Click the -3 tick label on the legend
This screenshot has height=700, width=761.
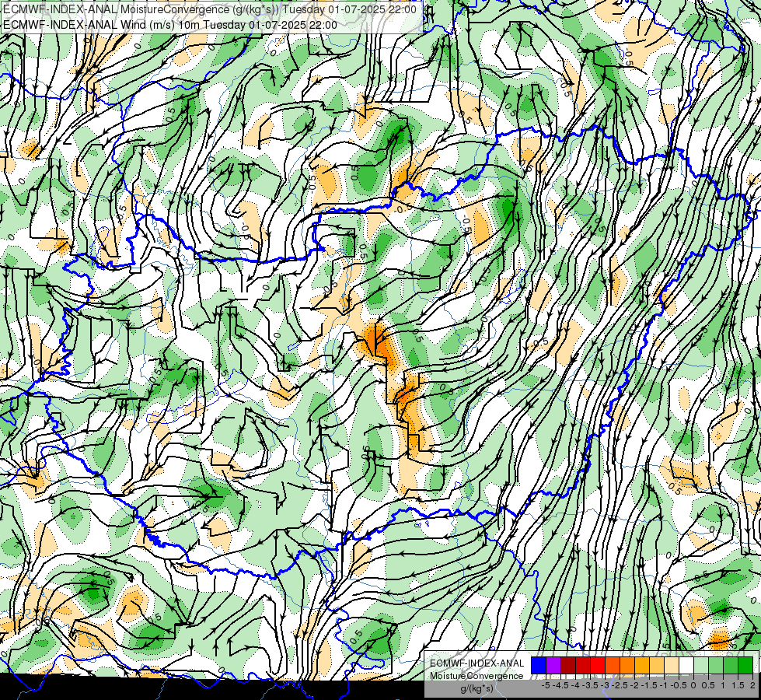606,685
